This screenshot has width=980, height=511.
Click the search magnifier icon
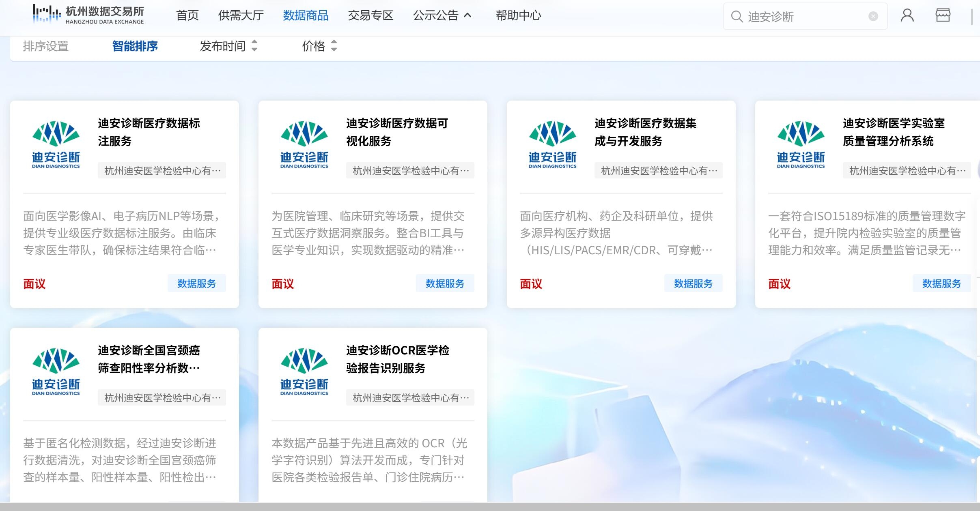737,17
